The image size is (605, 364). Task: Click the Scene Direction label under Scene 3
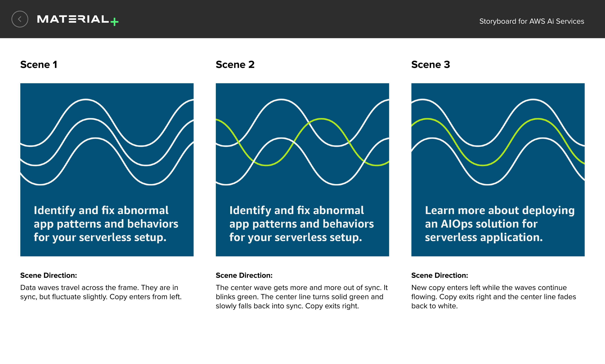[x=439, y=275]
